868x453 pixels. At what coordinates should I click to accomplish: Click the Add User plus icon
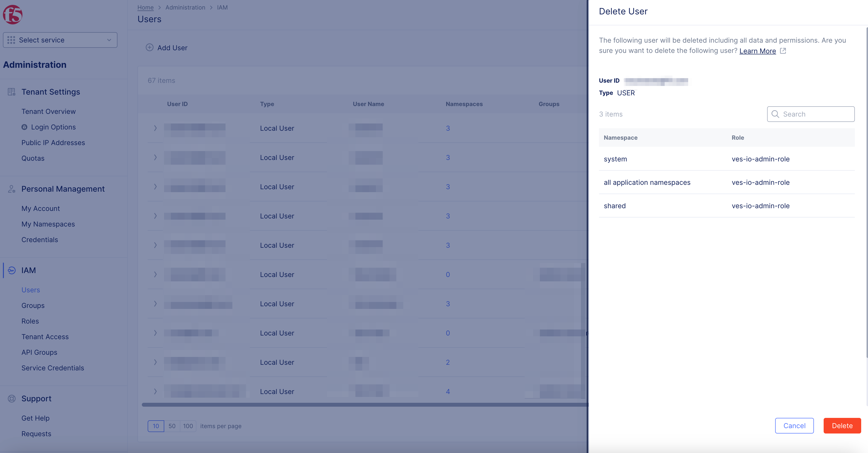pos(150,48)
